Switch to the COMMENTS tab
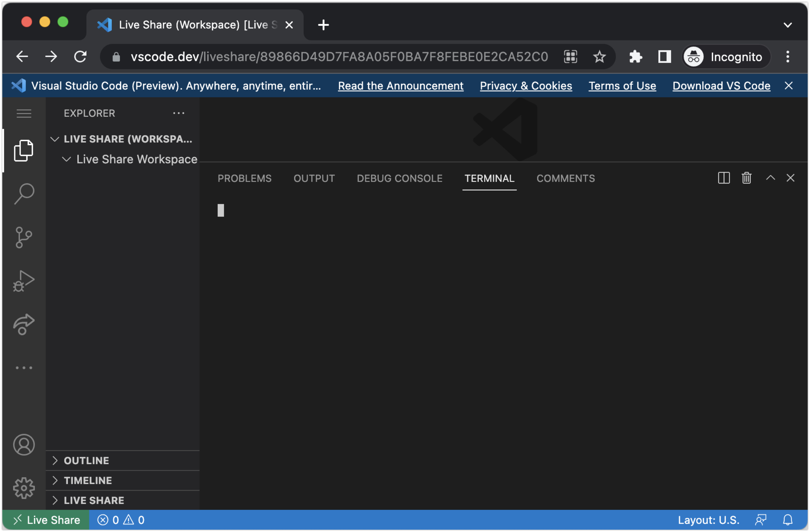810x532 pixels. coord(566,178)
